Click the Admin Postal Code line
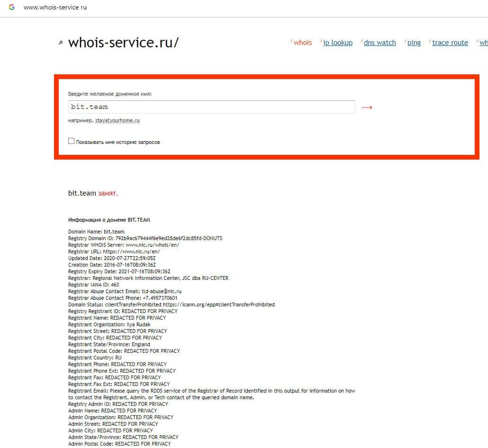The width and height of the screenshot is (488, 448). click(x=119, y=444)
